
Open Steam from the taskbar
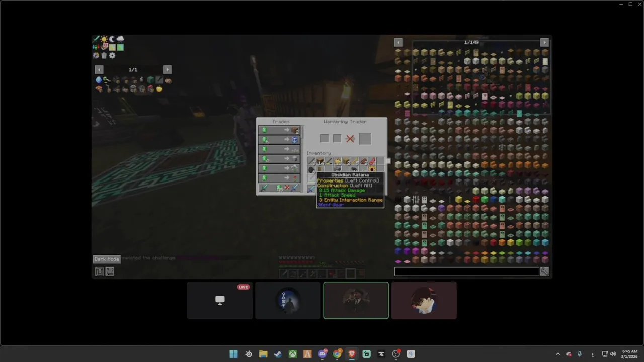(278, 354)
